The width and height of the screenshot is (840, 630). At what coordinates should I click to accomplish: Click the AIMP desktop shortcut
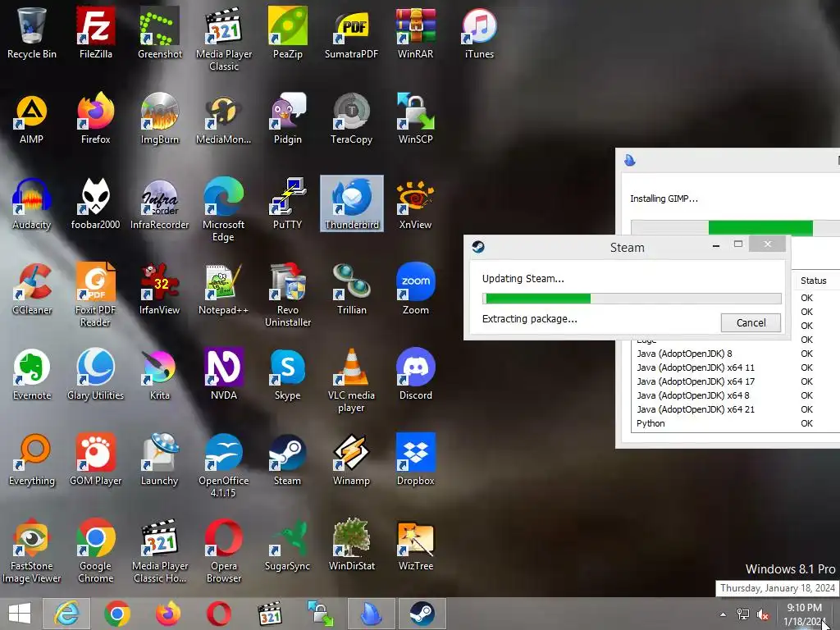pos(32,119)
